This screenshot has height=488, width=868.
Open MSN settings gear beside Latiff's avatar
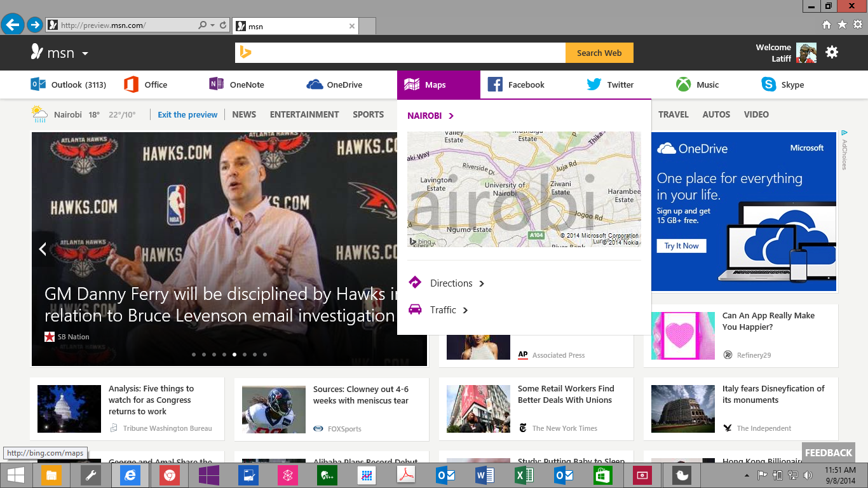click(x=832, y=52)
